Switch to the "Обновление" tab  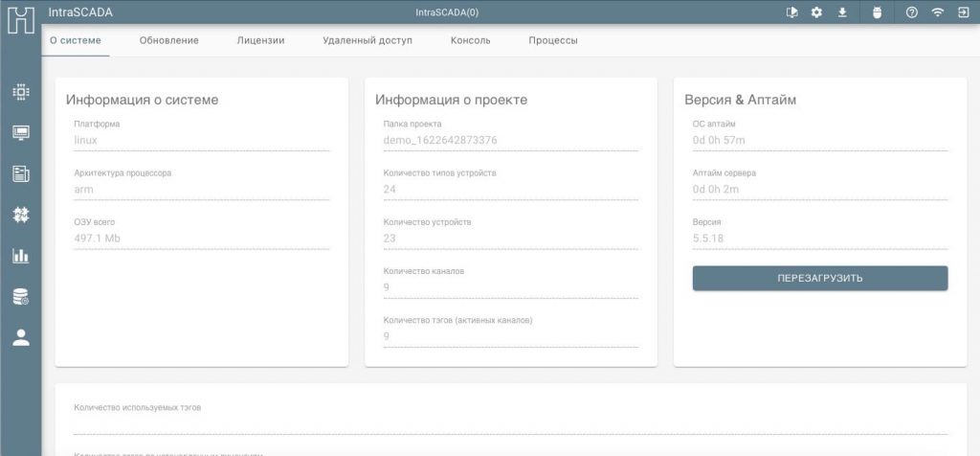(169, 40)
